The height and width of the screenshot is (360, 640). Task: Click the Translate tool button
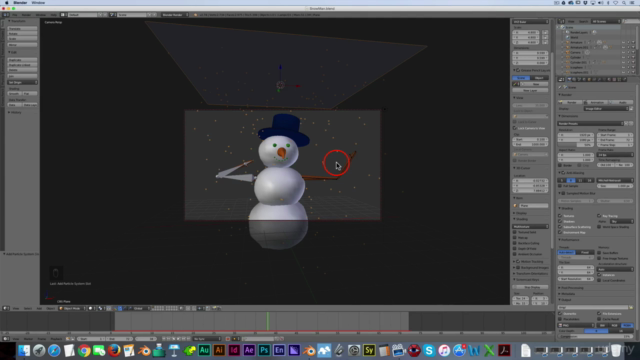coord(22,29)
